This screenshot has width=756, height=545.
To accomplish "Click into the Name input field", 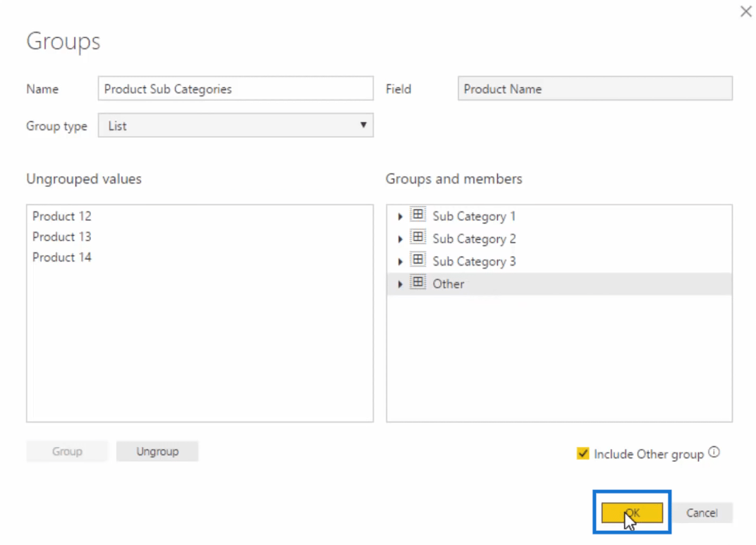I will [236, 89].
